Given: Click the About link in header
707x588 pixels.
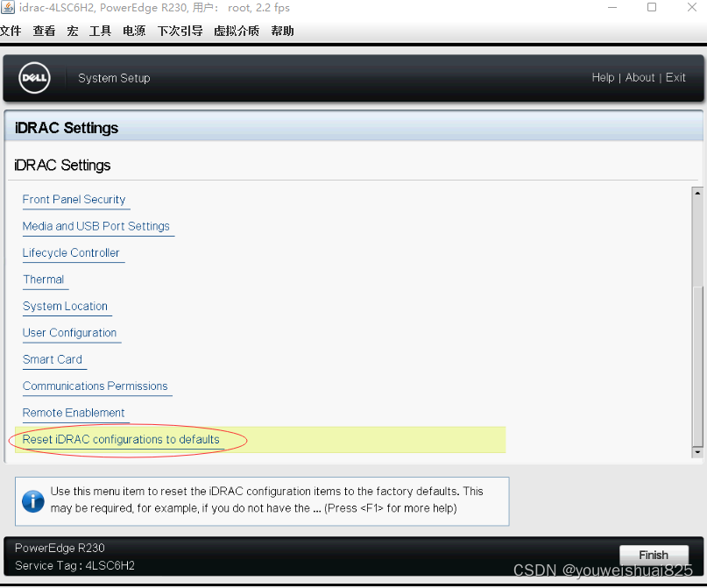Looking at the screenshot, I should click(x=640, y=78).
